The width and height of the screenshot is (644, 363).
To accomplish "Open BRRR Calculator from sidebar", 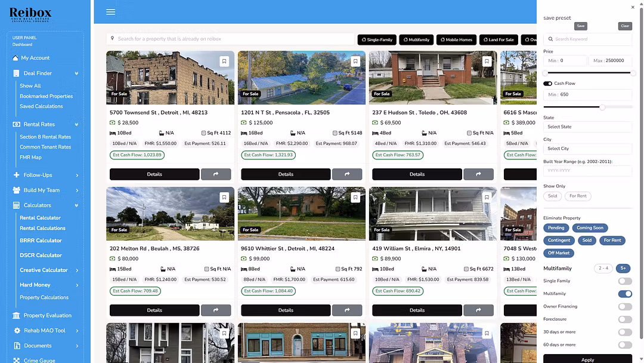I will pyautogui.click(x=41, y=241).
